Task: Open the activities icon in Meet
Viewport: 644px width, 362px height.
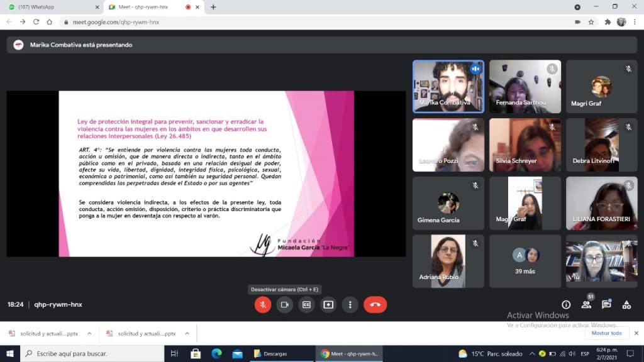Action: click(x=626, y=305)
